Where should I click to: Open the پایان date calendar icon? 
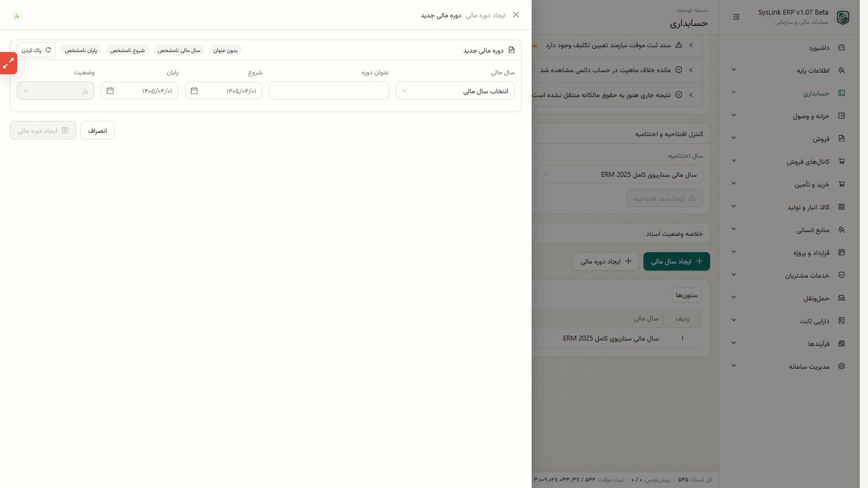(110, 91)
